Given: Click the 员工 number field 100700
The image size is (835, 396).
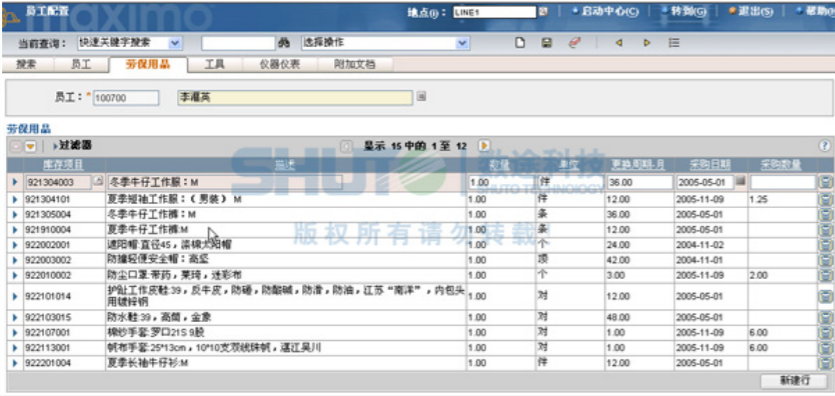Looking at the screenshot, I should 126,98.
